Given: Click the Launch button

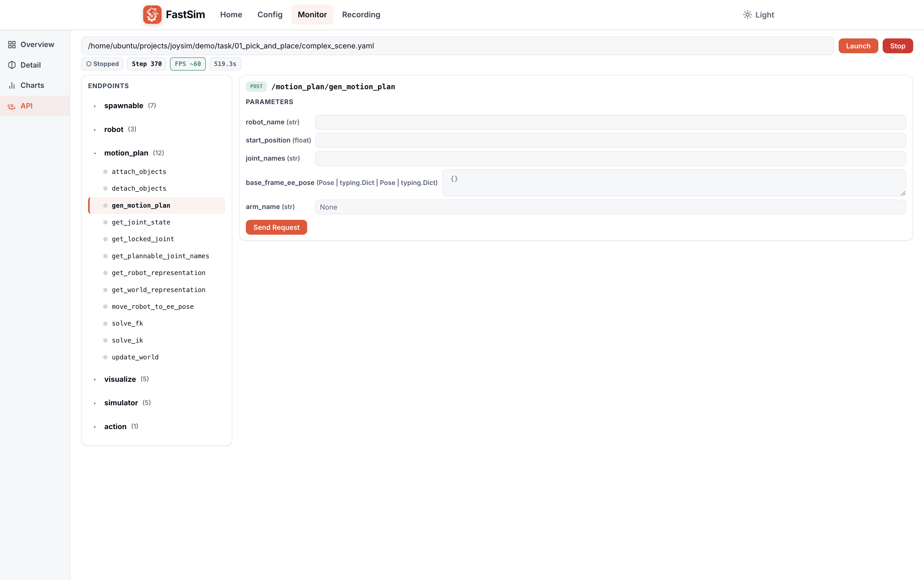Looking at the screenshot, I should coord(858,46).
